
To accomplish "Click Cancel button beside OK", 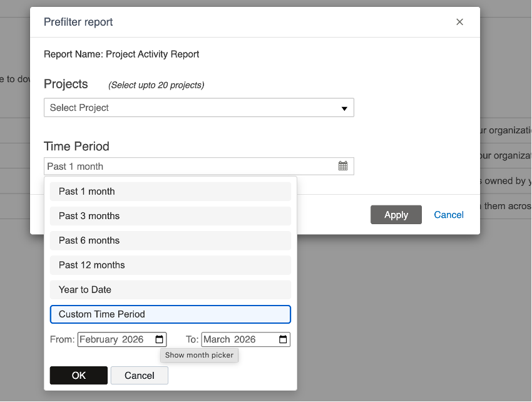I will click(139, 376).
